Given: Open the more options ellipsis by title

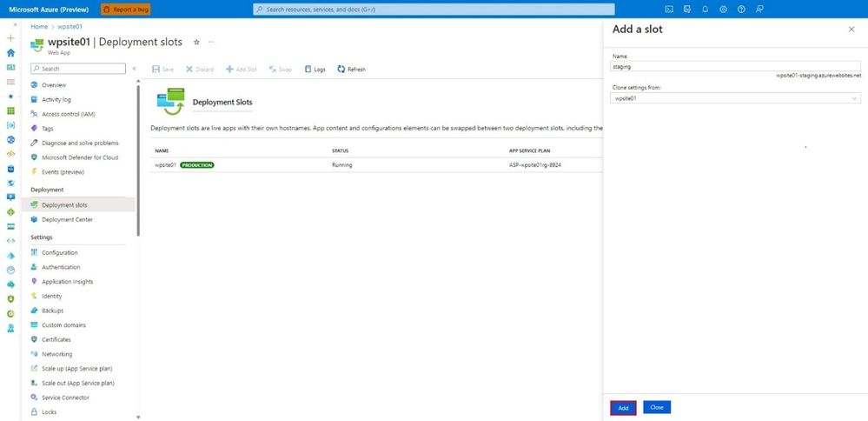Looking at the screenshot, I should [x=211, y=42].
